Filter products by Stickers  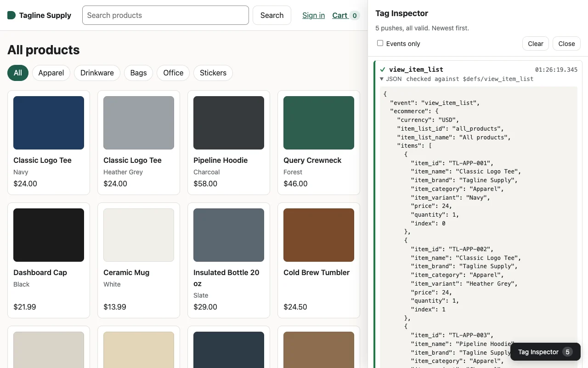[x=213, y=73]
